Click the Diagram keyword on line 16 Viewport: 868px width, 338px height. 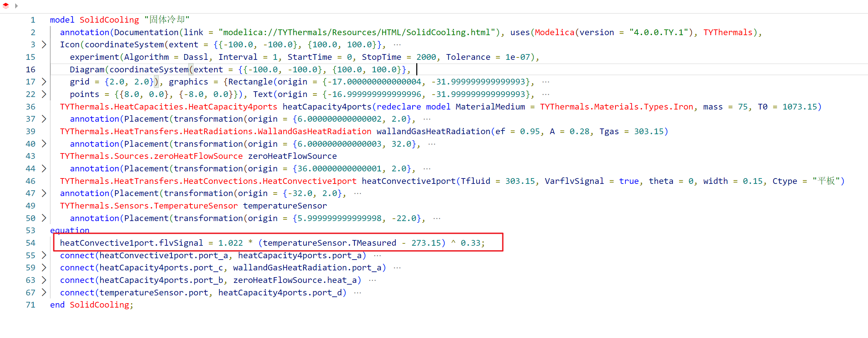[87, 69]
